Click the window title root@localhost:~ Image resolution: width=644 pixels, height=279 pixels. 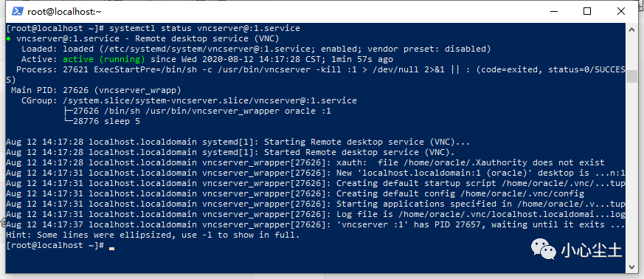[64, 12]
